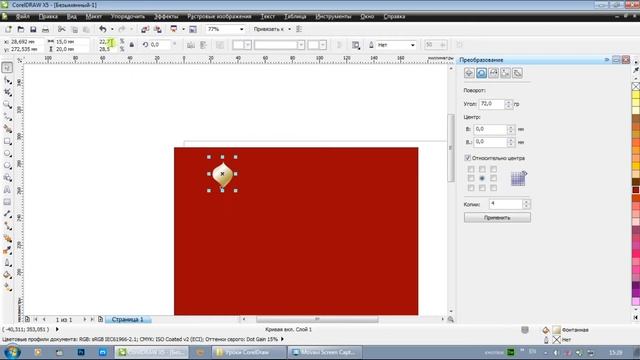640x360 pixels.
Task: Adjust the center horizontal value spinner
Action: (x=511, y=129)
